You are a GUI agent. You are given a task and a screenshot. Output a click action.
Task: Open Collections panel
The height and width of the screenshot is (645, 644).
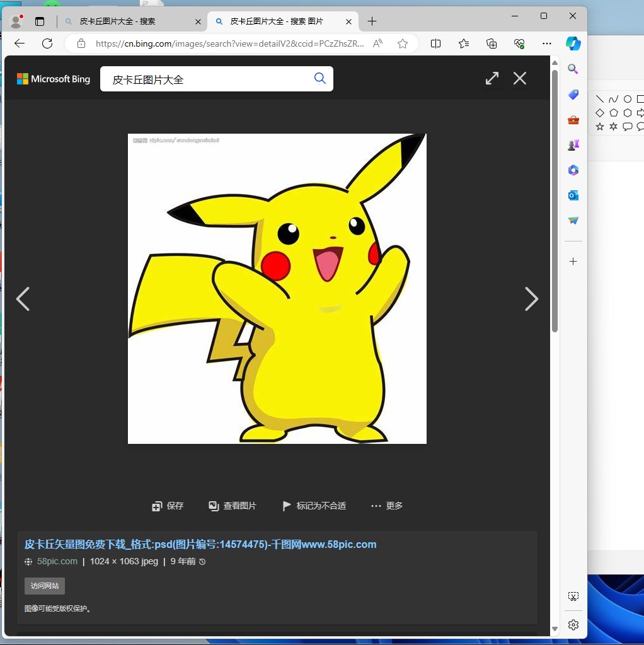pyautogui.click(x=492, y=44)
